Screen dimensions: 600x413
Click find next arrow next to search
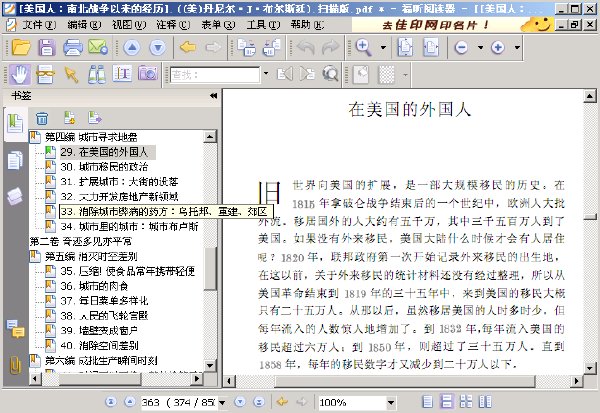307,73
